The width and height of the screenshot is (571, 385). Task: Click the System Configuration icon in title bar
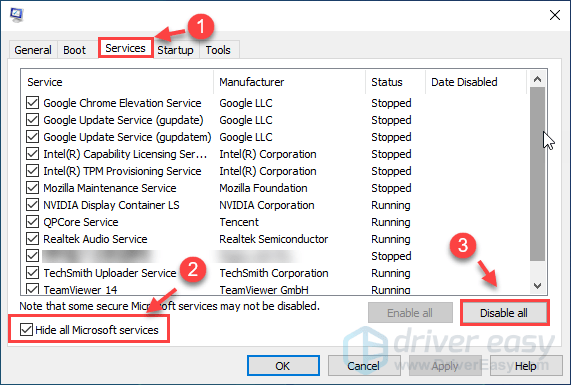17,15
